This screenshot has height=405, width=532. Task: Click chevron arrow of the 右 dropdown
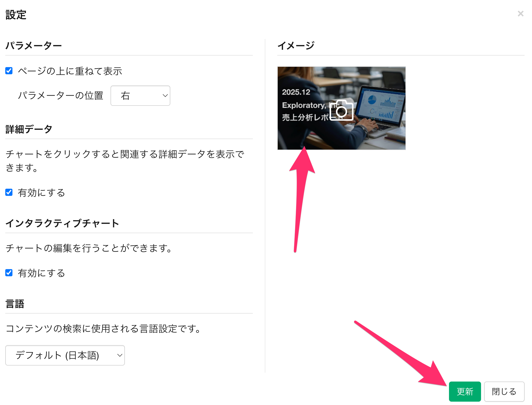point(165,96)
